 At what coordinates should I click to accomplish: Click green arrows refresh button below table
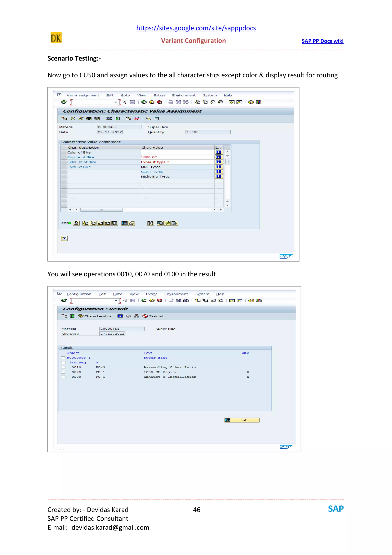167,223
